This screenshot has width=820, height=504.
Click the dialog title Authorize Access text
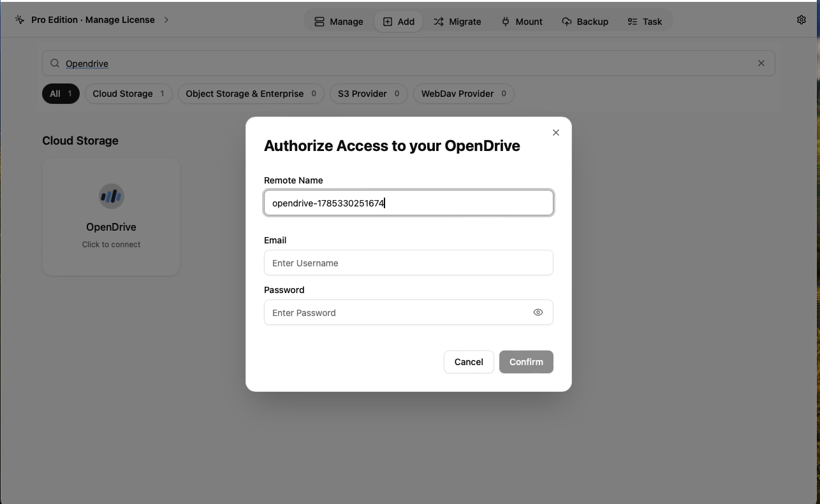392,146
